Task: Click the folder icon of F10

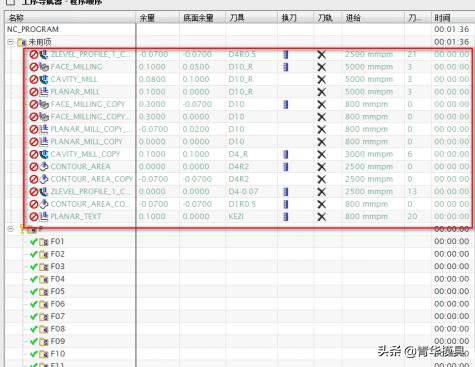Action: click(44, 354)
